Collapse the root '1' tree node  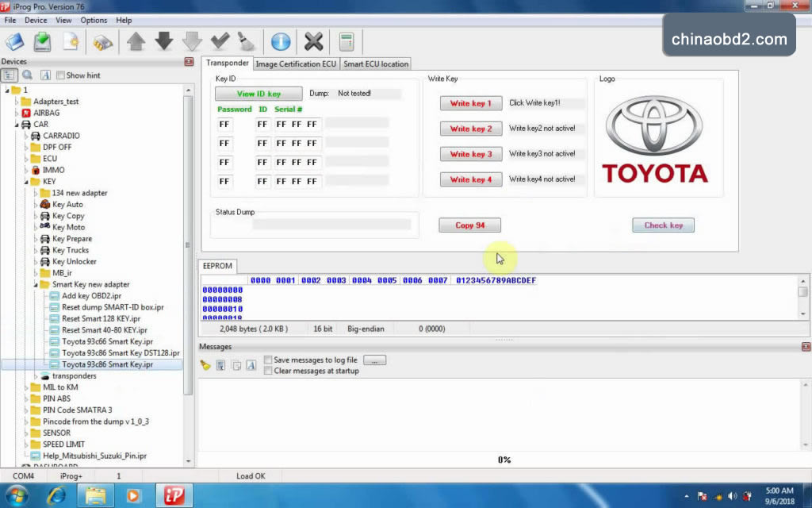(x=7, y=90)
